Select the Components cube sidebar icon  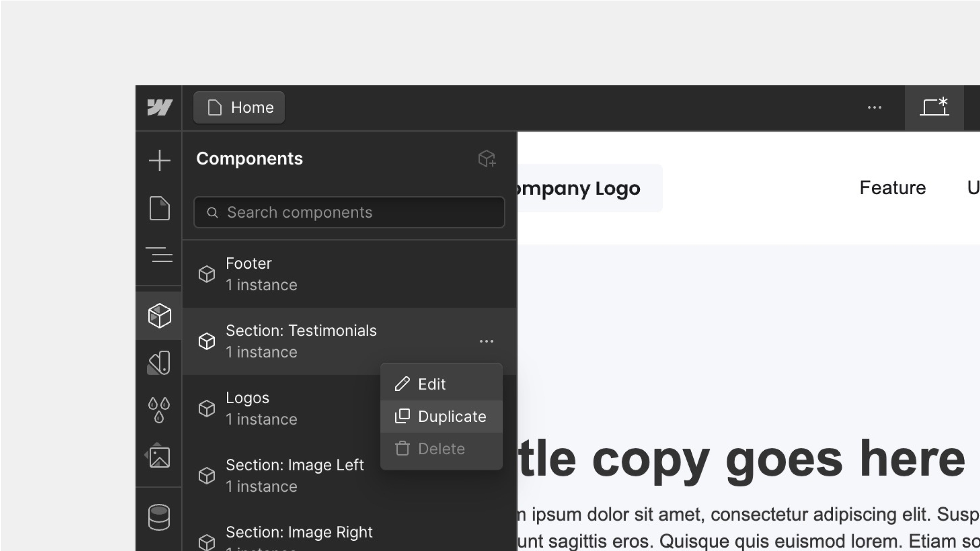pyautogui.click(x=160, y=315)
